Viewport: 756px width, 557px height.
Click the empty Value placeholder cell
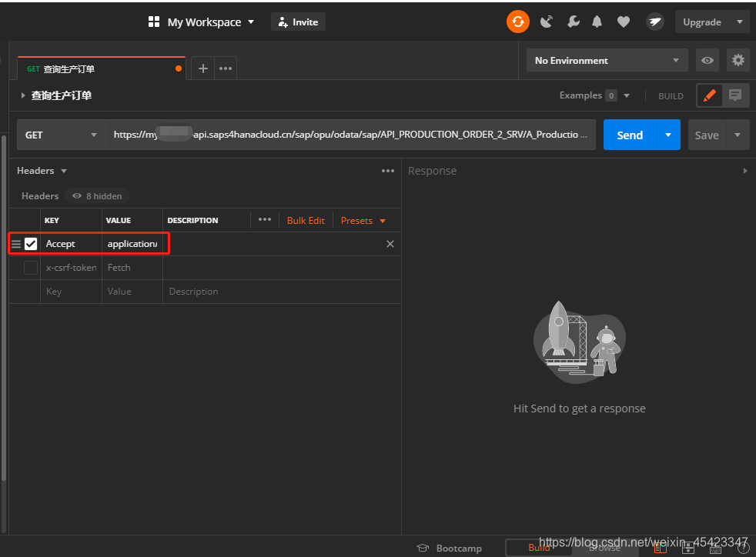tap(132, 292)
